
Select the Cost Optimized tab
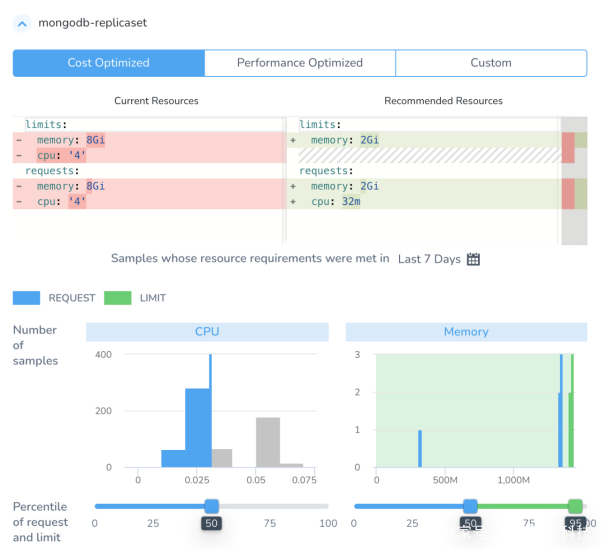pyautogui.click(x=109, y=63)
